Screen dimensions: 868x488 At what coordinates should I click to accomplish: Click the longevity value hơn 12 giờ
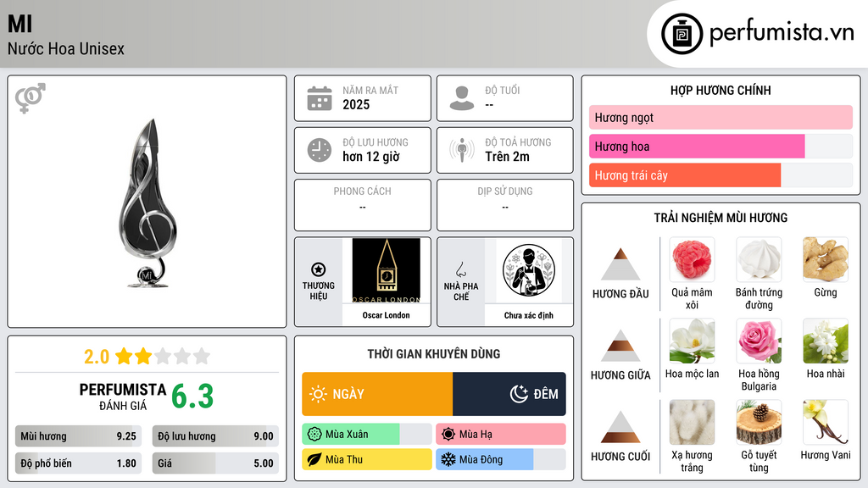(371, 157)
